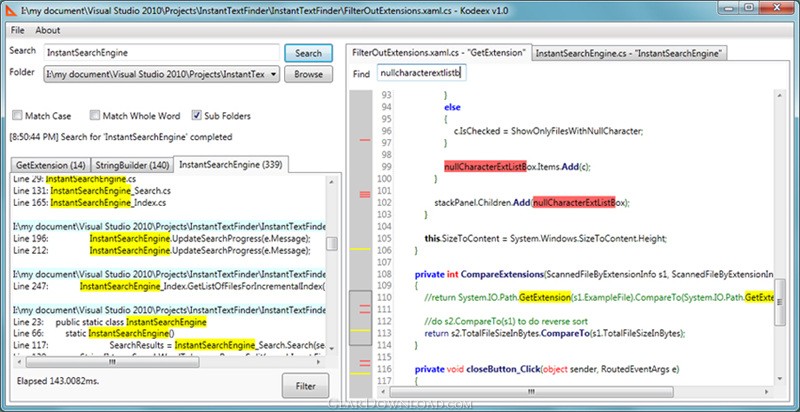
Task: Click the highlighted nullCharacterExtListBox on line 99
Action: 485,167
